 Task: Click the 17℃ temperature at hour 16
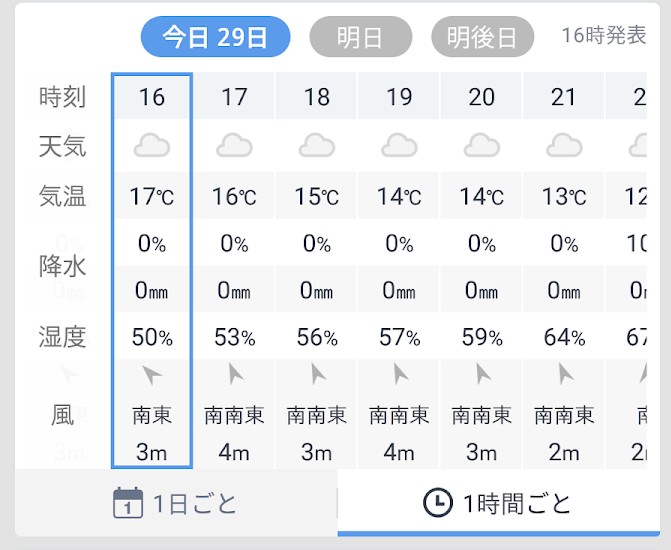152,197
